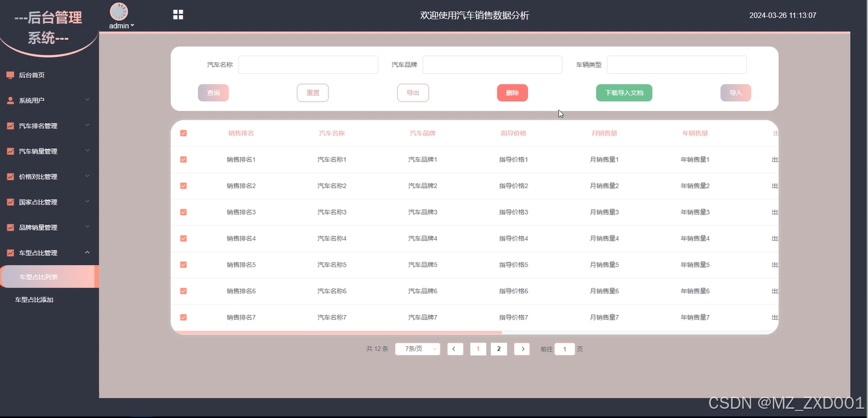Expand the 系统用户 chevron
This screenshot has height=418, width=868.
tap(87, 100)
